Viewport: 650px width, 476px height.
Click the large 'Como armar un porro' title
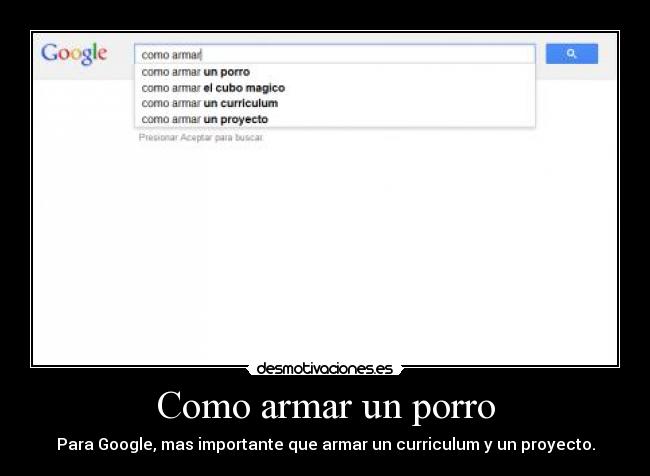pyautogui.click(x=326, y=406)
